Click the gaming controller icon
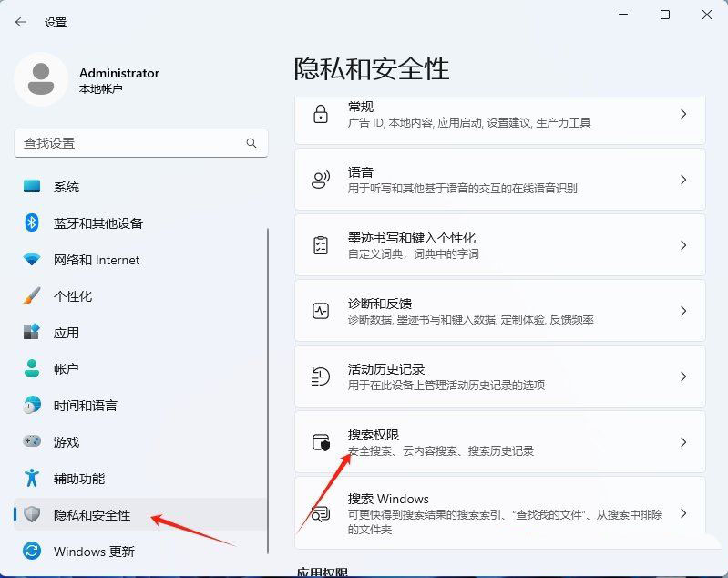The image size is (728, 578). [32, 442]
